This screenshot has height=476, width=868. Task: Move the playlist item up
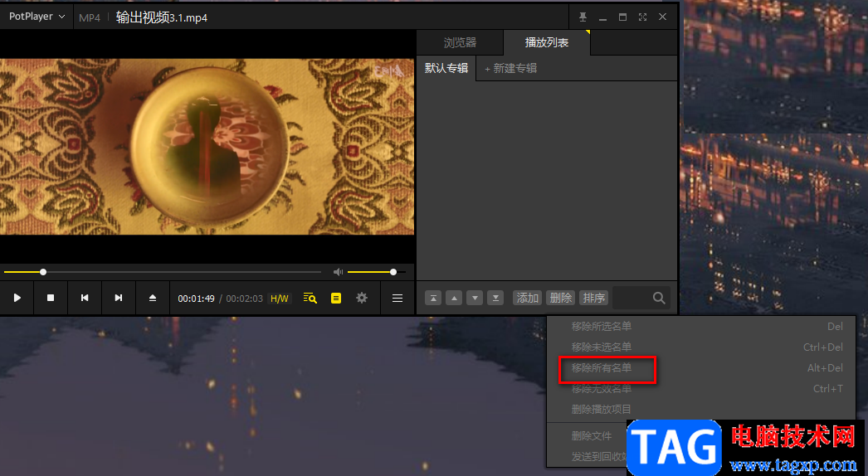click(454, 298)
